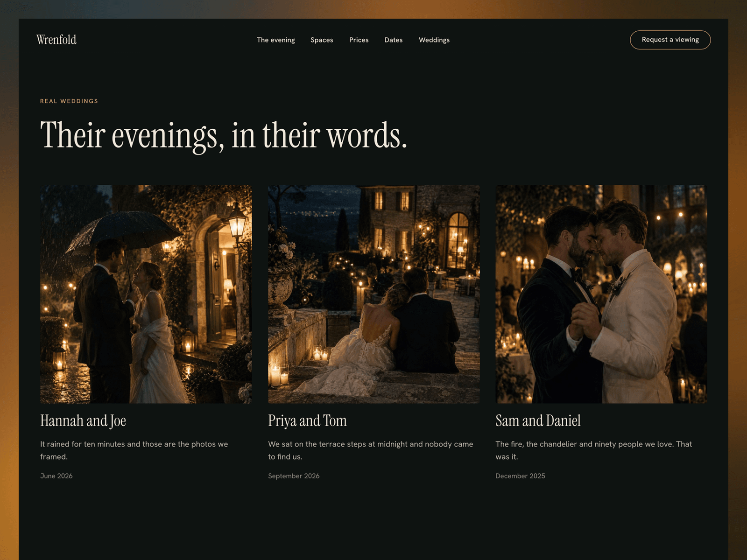Click the September 2026 date

[x=294, y=476]
